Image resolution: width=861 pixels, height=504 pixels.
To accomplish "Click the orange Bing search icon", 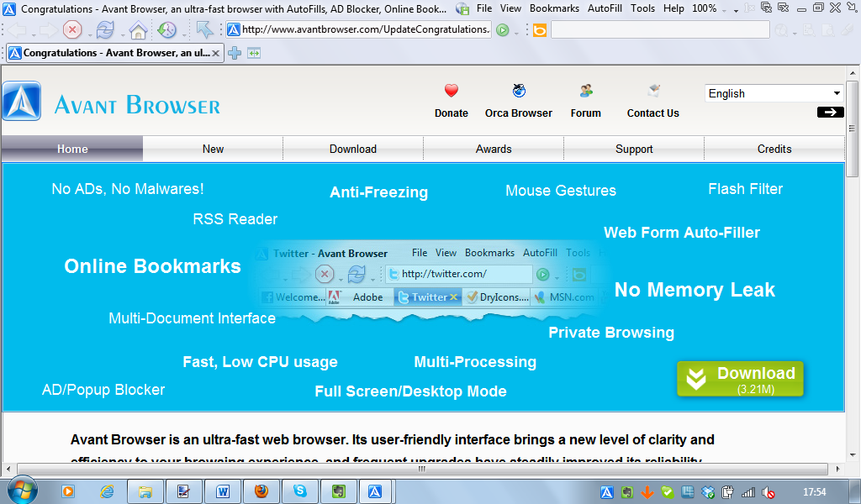I will pos(540,29).
